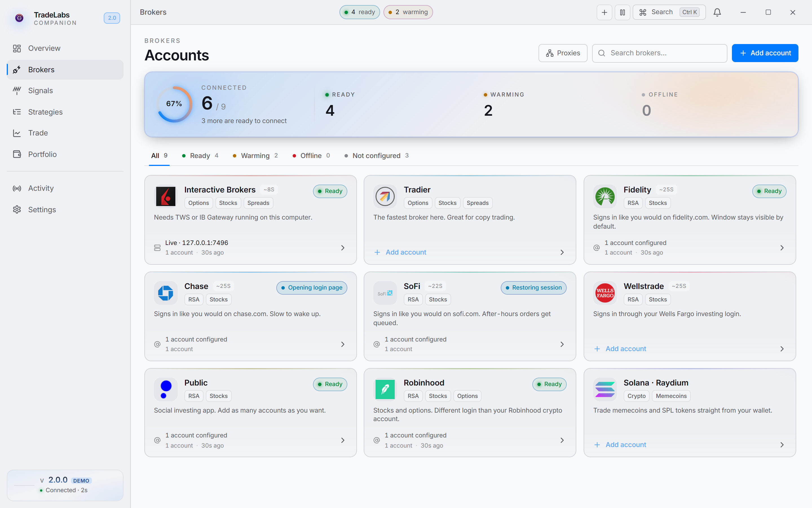
Task: Open the Activity broadcast icon
Action: click(x=17, y=189)
